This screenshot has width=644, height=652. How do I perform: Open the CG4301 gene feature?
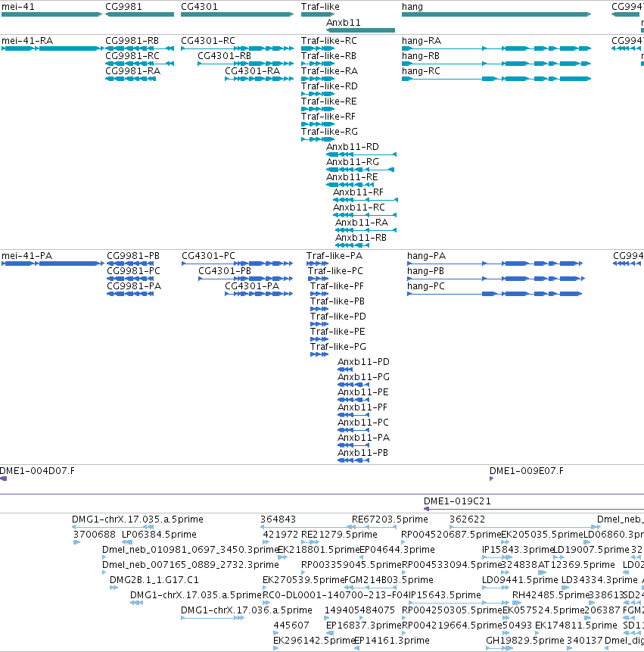(x=237, y=14)
